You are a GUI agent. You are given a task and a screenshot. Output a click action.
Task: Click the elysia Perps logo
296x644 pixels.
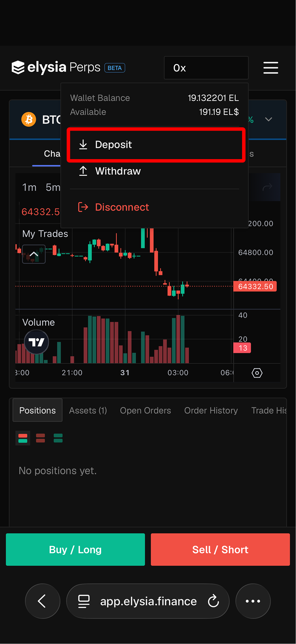(56, 67)
